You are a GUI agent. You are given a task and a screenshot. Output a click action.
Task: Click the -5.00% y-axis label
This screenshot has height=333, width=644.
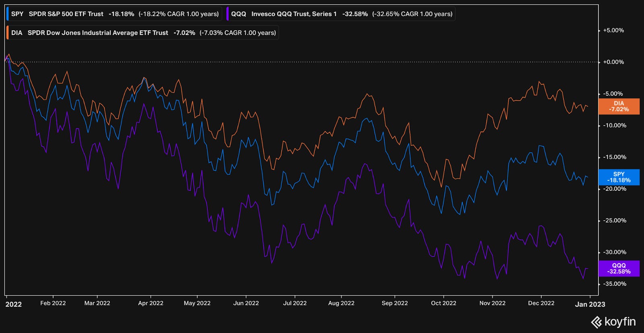coord(613,94)
